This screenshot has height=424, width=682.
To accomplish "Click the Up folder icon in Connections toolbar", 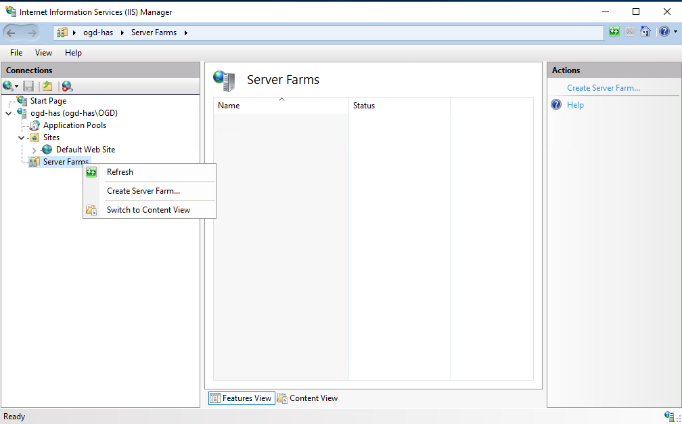I will 47,86.
